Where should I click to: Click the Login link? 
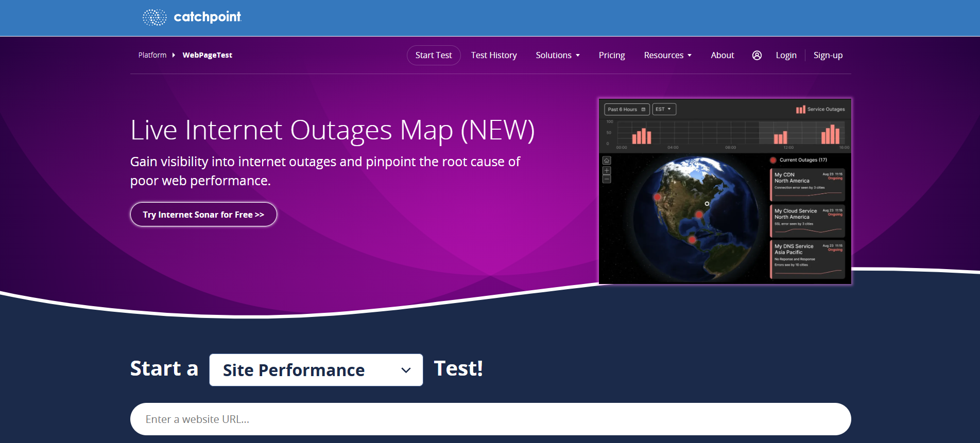coord(786,55)
